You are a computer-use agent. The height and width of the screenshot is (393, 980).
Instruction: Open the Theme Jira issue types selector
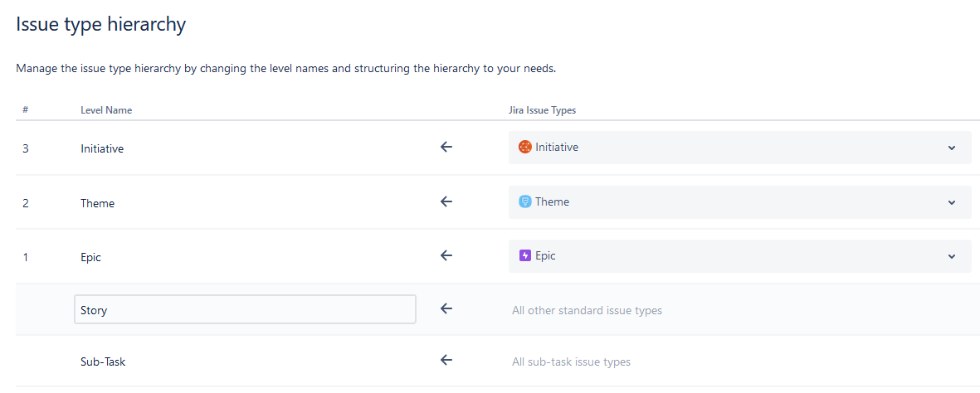click(x=740, y=201)
